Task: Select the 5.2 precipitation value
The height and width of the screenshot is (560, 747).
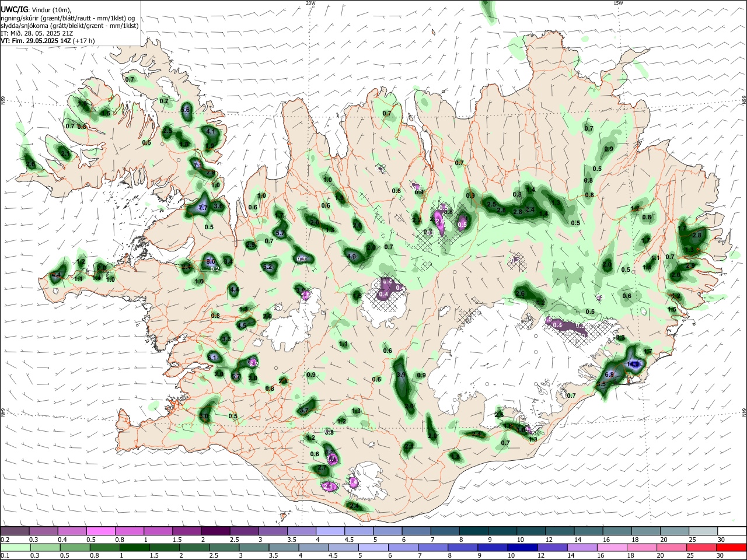Action: click(x=268, y=267)
